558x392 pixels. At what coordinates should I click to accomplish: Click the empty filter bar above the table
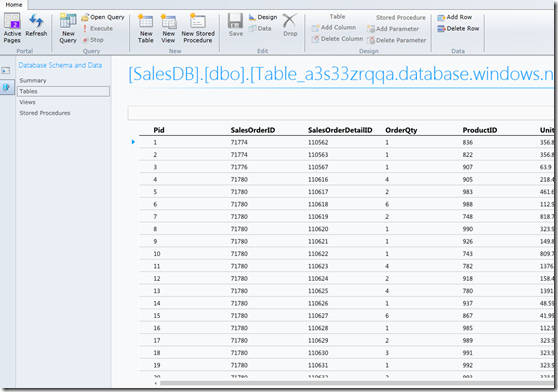(340, 113)
